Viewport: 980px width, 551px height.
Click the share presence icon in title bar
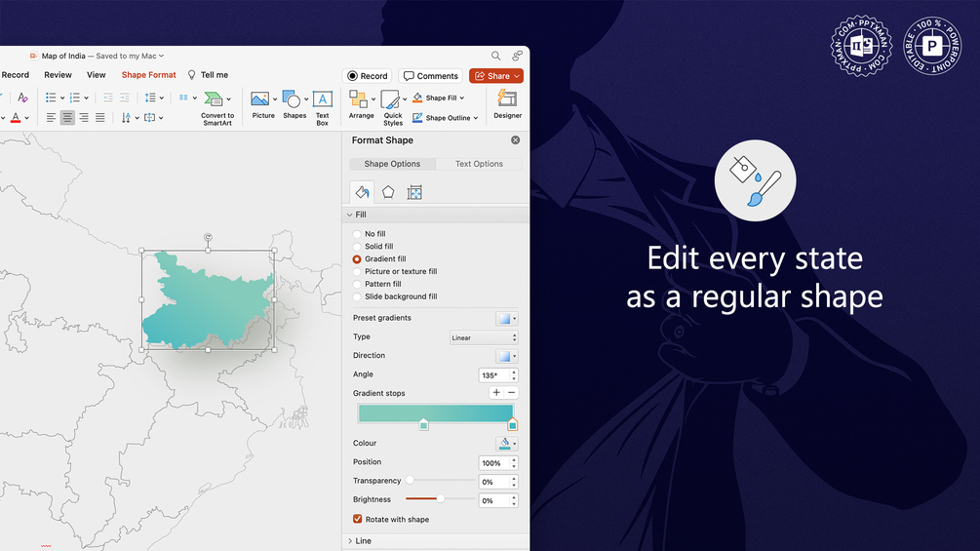point(518,56)
